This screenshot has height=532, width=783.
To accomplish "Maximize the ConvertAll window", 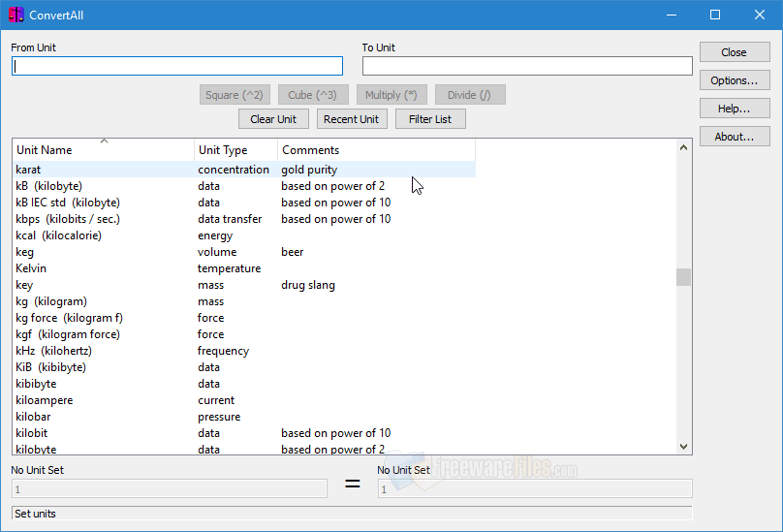I will [x=715, y=15].
